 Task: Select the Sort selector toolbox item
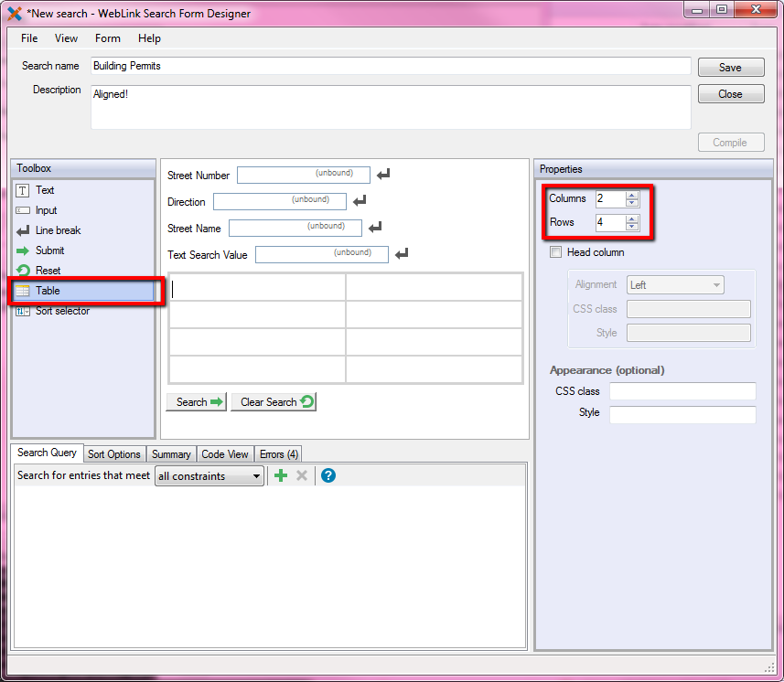[x=62, y=311]
